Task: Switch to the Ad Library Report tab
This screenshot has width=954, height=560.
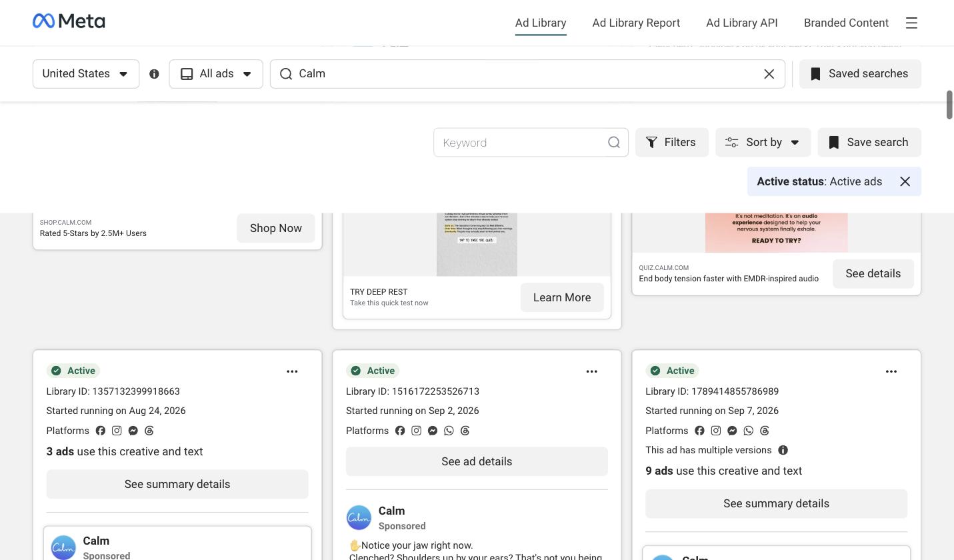Action: 636,23
